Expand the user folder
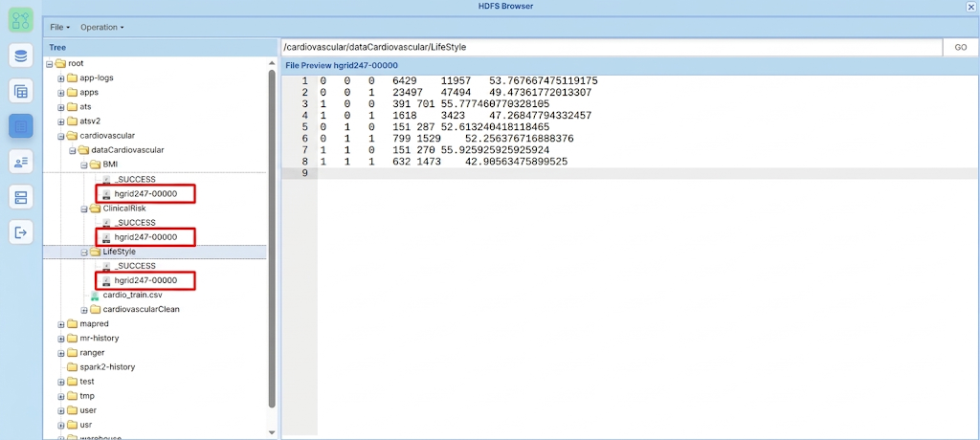980x440 pixels. [x=61, y=410]
